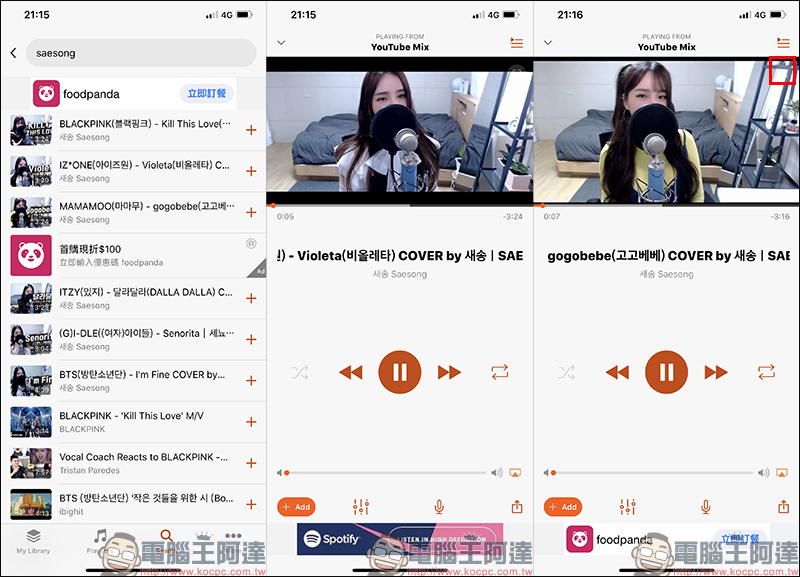Open the crown Premium tab

coord(204,538)
